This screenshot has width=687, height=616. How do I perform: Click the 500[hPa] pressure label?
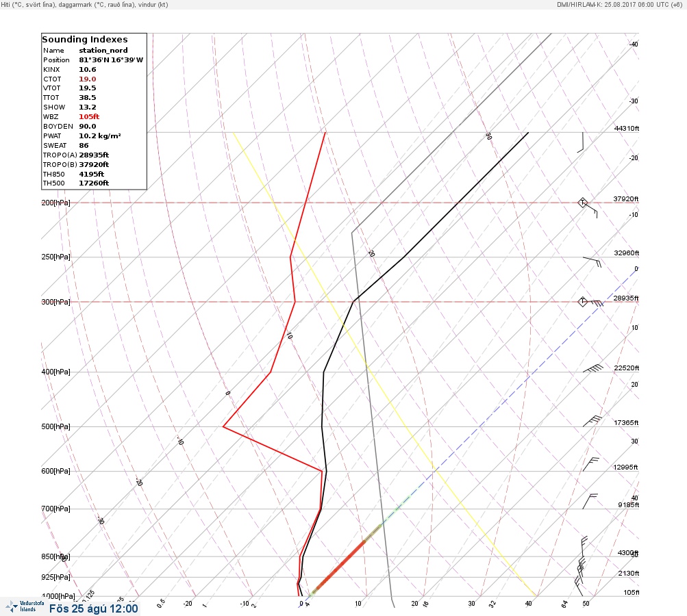(55, 426)
